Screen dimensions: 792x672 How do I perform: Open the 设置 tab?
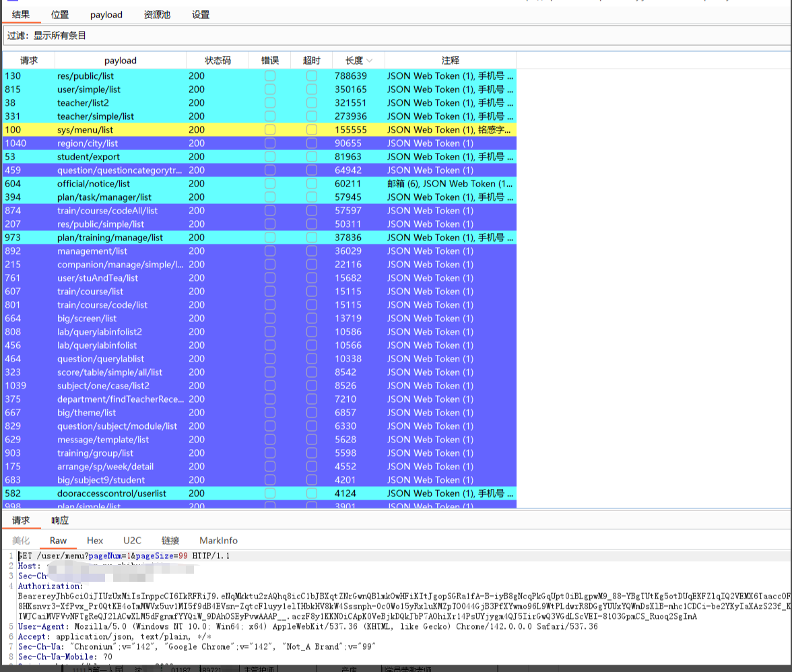pos(201,15)
